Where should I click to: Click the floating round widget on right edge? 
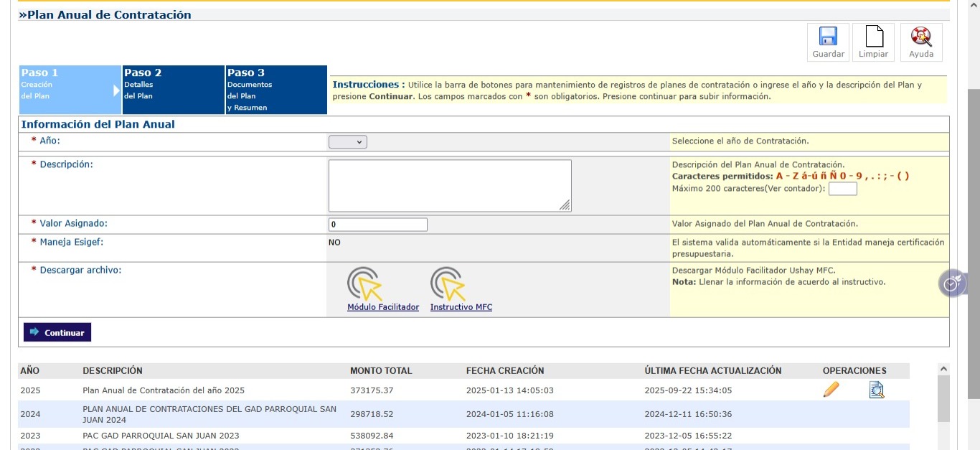(952, 284)
